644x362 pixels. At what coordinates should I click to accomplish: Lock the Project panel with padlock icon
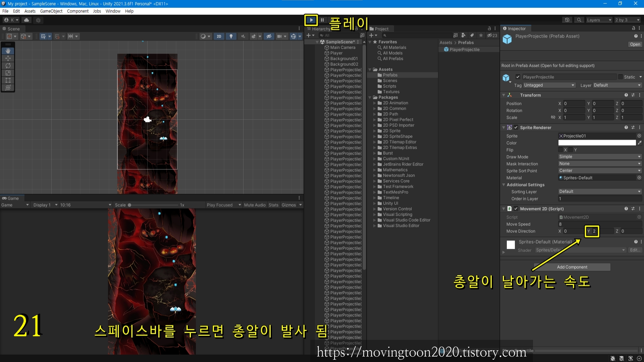pyautogui.click(x=489, y=29)
